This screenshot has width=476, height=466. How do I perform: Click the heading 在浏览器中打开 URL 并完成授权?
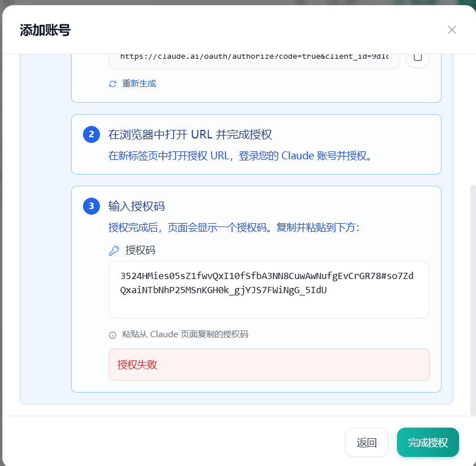pos(190,134)
